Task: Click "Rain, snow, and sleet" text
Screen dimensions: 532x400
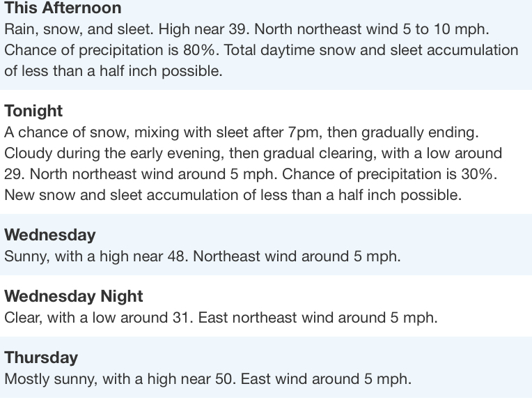Action: pyautogui.click(x=78, y=31)
